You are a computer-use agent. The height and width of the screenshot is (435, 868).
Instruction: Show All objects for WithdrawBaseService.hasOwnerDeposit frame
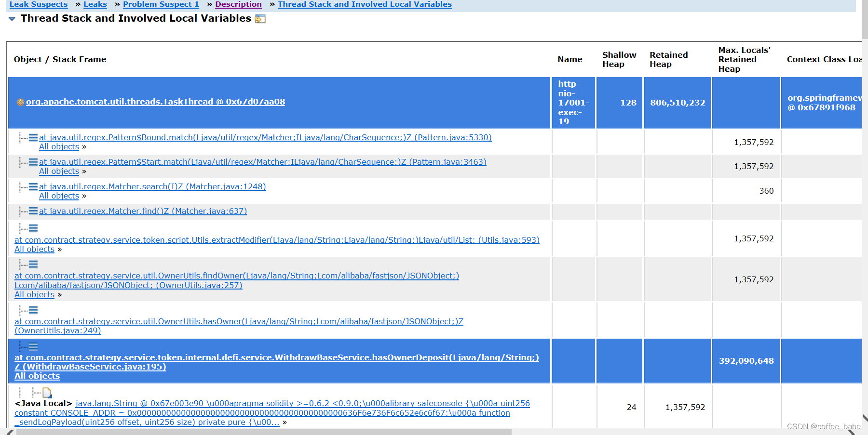click(x=37, y=376)
